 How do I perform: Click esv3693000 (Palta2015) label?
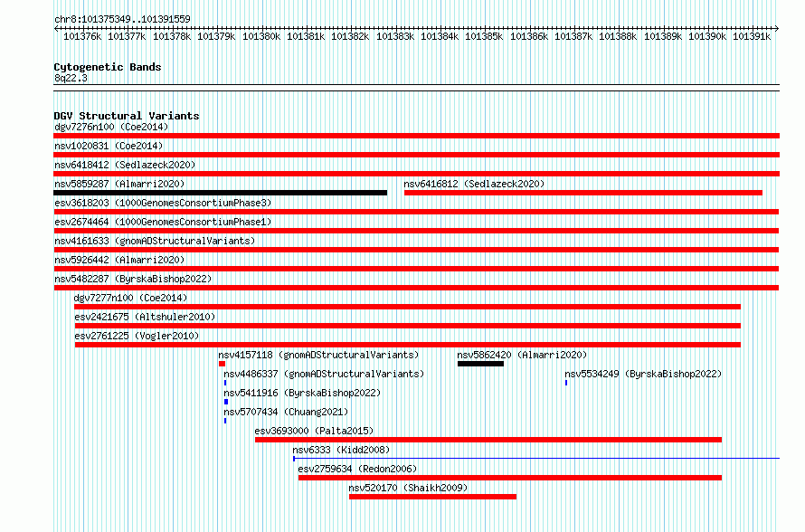click(314, 431)
